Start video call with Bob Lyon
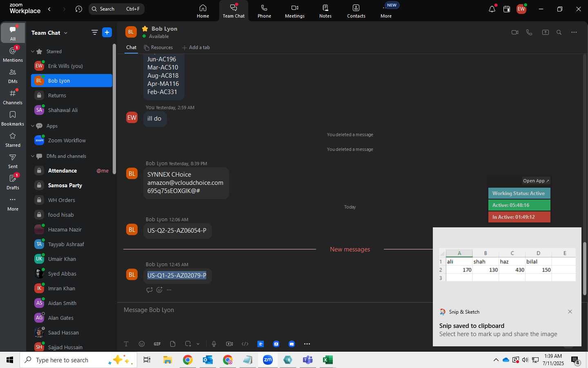 [515, 32]
